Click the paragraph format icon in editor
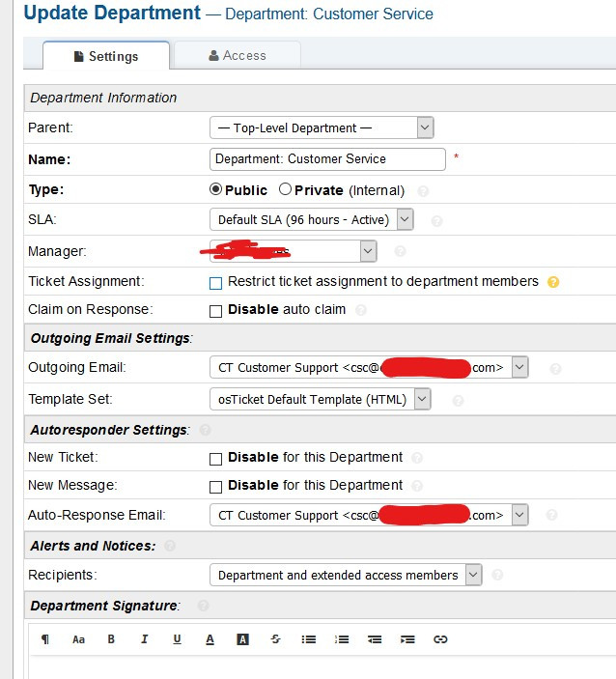 tap(45, 639)
